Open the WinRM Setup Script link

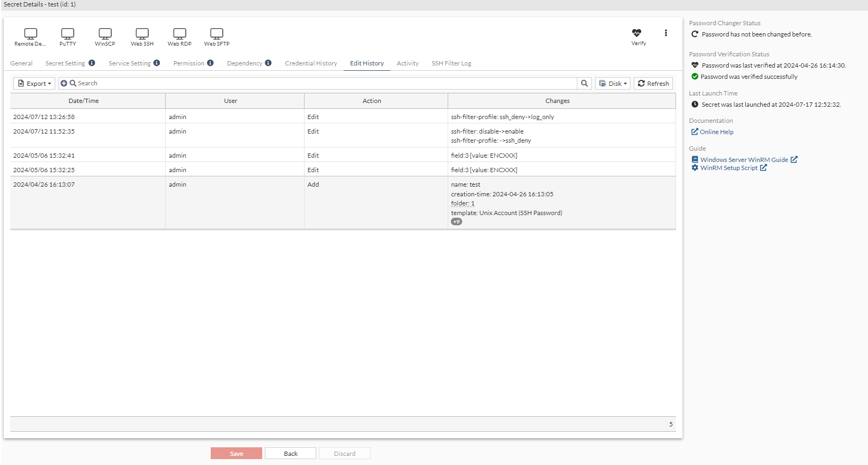point(729,168)
